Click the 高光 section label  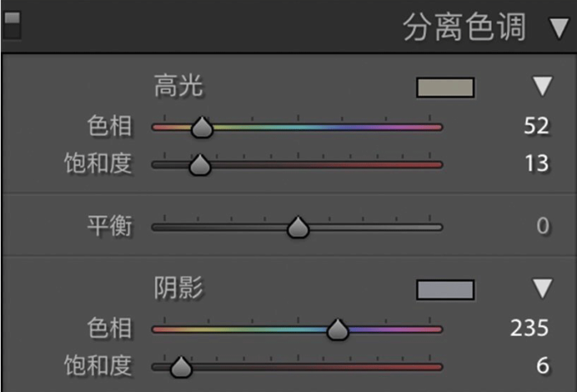pyautogui.click(x=178, y=86)
